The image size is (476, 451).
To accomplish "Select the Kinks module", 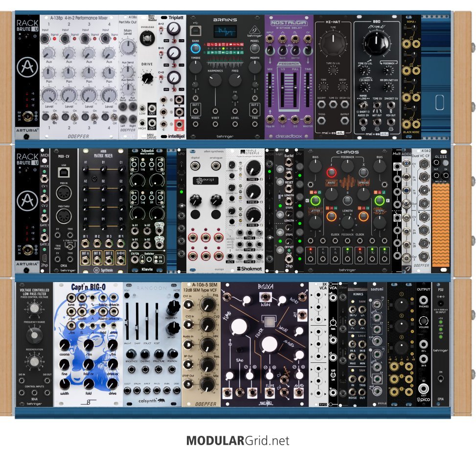I will pyautogui.click(x=357, y=344).
